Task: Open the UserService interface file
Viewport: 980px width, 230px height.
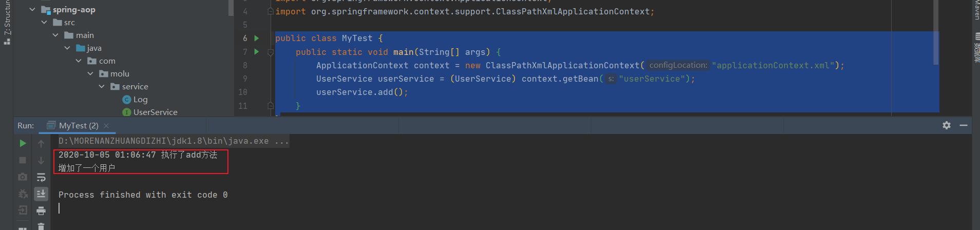Action: pyautogui.click(x=155, y=112)
